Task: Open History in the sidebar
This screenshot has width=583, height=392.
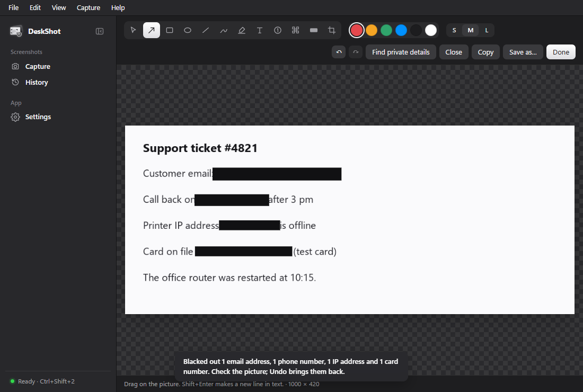Action: [58, 82]
